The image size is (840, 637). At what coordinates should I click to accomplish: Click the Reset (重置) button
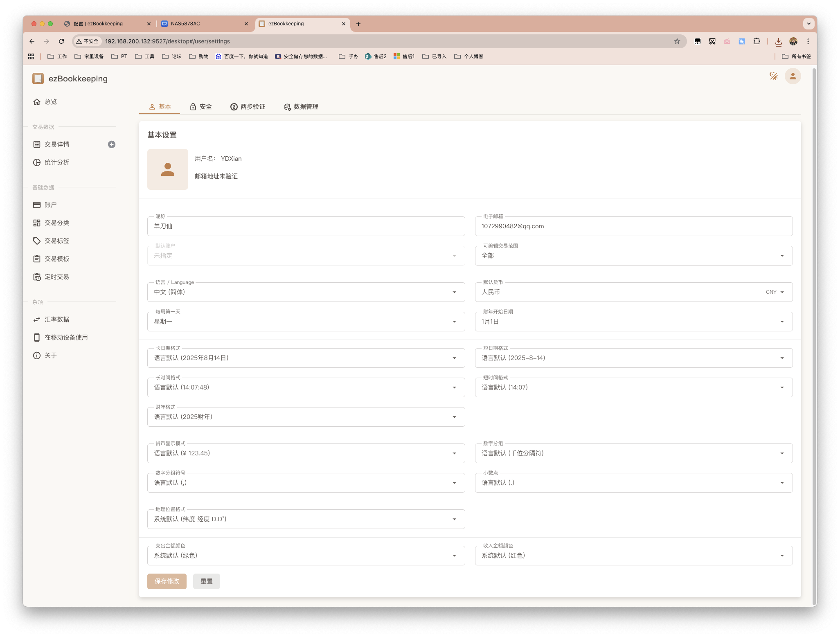coord(206,581)
